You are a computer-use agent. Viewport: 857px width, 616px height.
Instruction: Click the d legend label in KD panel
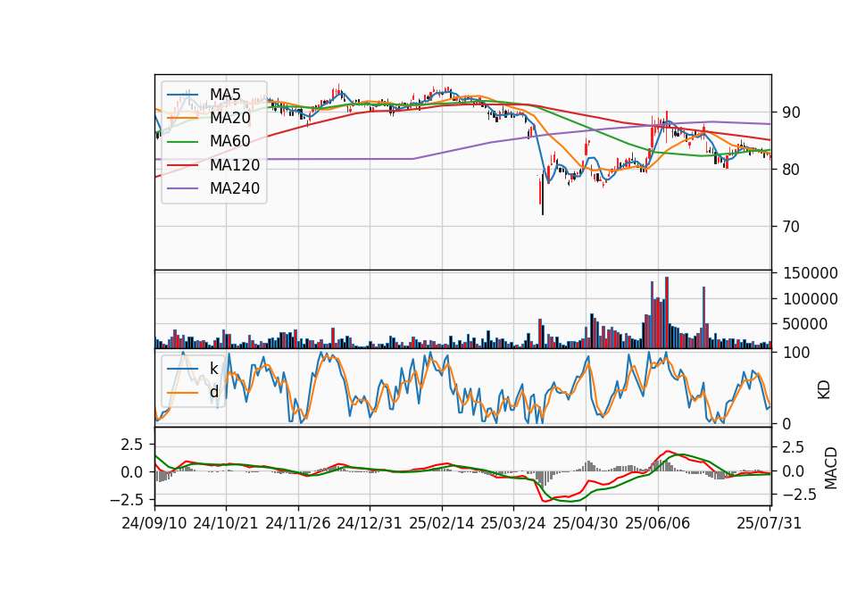point(213,391)
